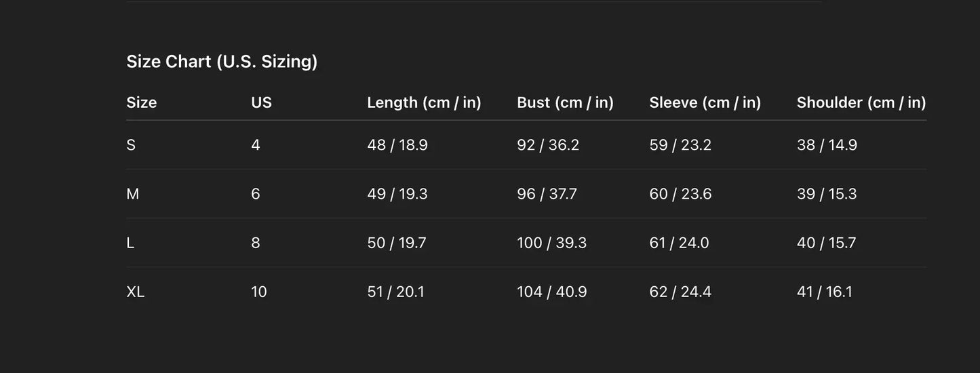Click US size "10" cell
Screen dimensions: 980x373
259,292
